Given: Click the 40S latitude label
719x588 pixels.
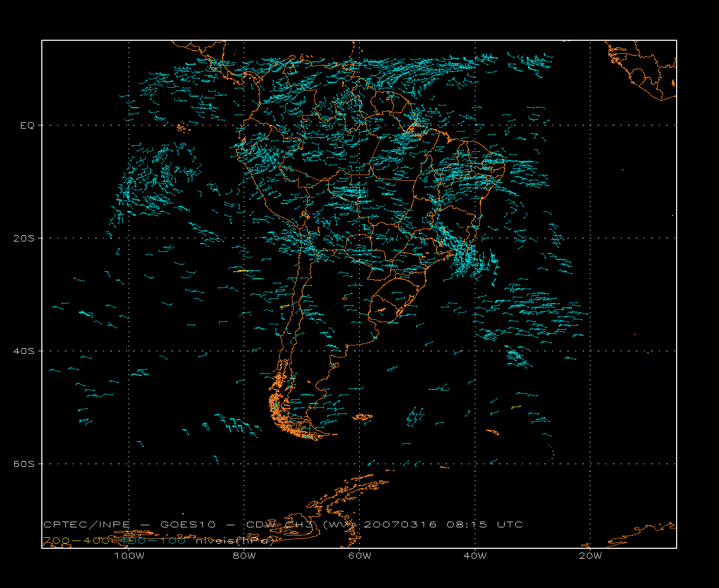Looking at the screenshot, I should click(x=24, y=351).
